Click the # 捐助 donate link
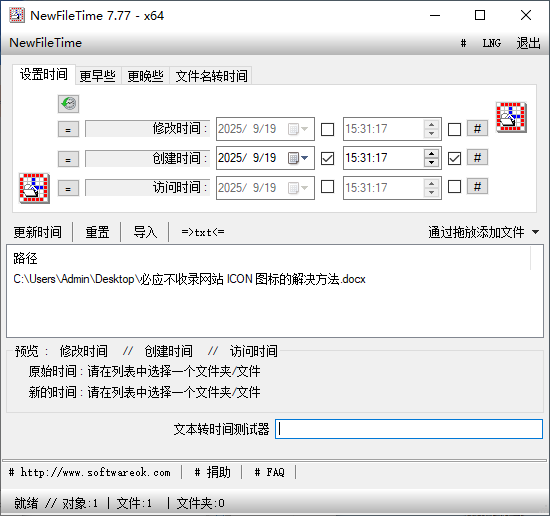The image size is (550, 516). [213, 472]
